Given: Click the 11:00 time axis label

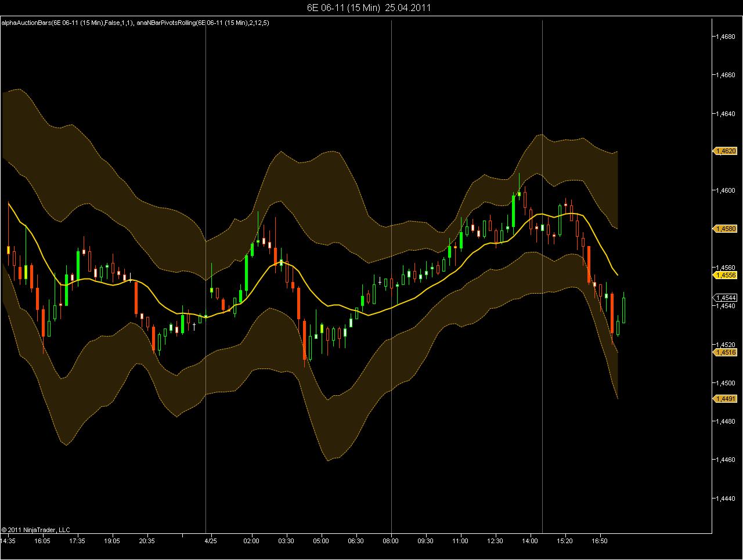Looking at the screenshot, I should pyautogui.click(x=460, y=541).
